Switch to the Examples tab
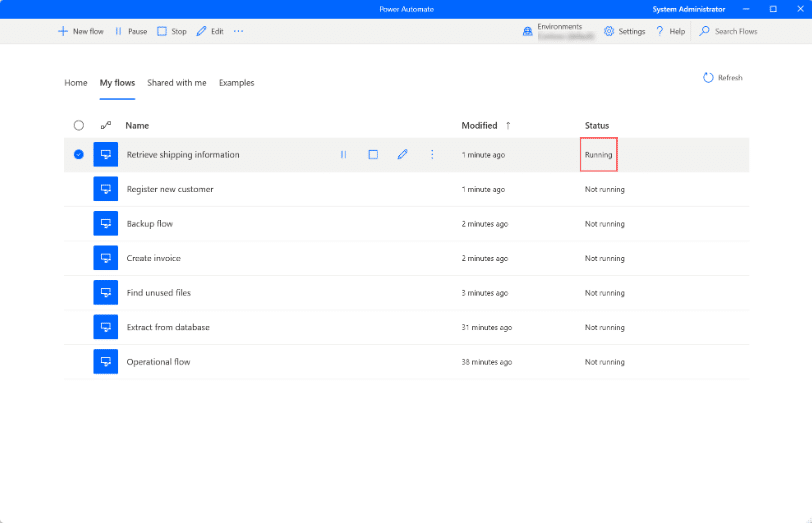The width and height of the screenshot is (812, 523). 236,83
